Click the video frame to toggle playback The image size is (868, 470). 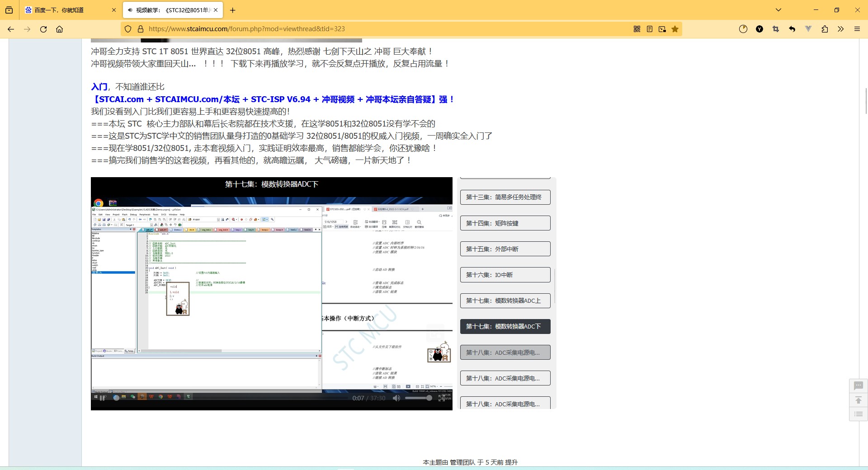click(x=272, y=294)
